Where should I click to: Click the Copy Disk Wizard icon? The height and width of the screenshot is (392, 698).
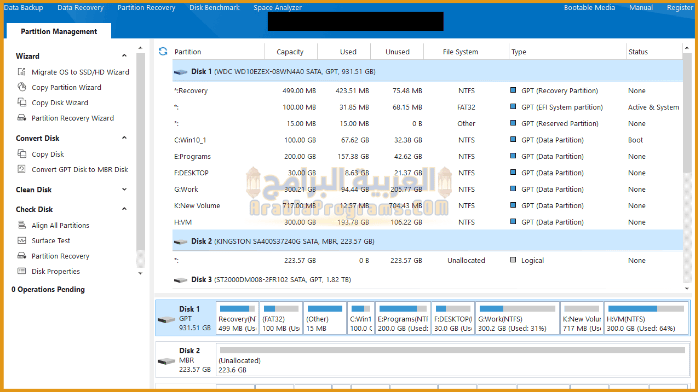click(x=21, y=102)
